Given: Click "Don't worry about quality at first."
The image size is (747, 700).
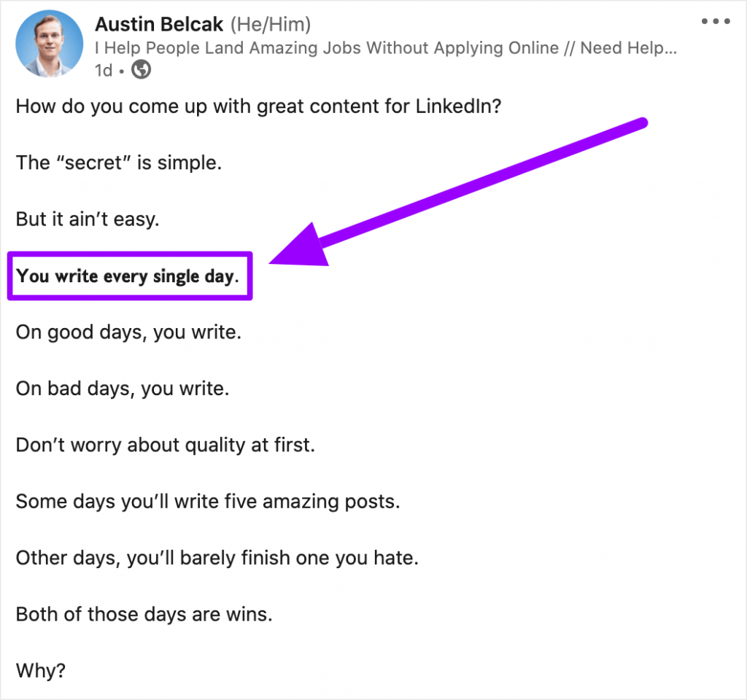Looking at the screenshot, I should (x=165, y=445).
